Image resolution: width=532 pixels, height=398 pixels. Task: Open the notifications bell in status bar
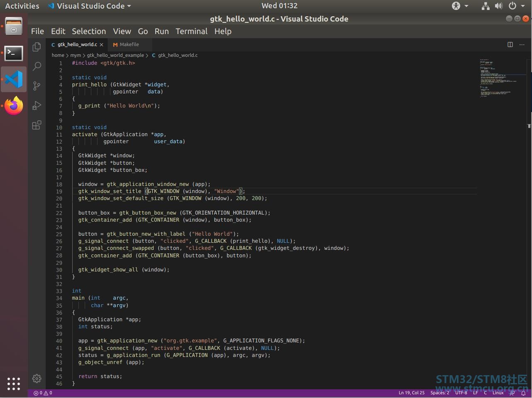(x=523, y=393)
